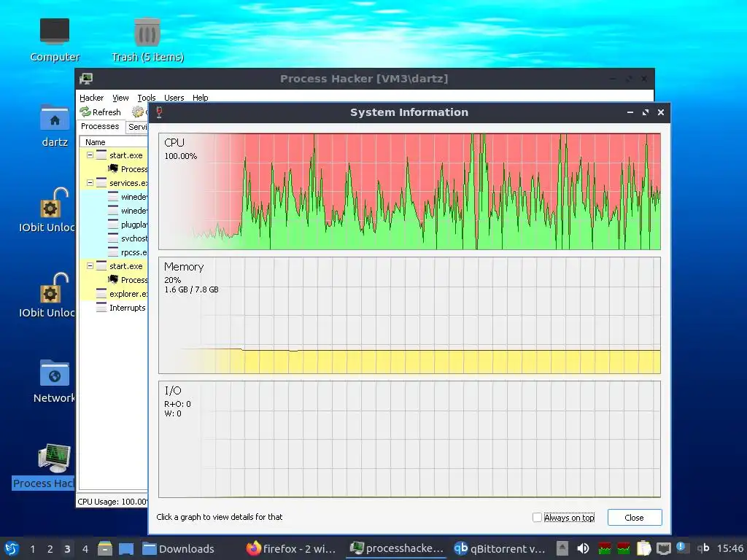Click the tray up-arrow removable media icon
Screen dimensions: 747x560
(562, 548)
